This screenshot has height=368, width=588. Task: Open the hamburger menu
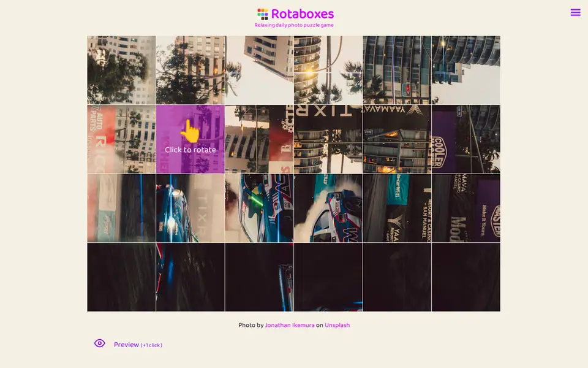(575, 12)
